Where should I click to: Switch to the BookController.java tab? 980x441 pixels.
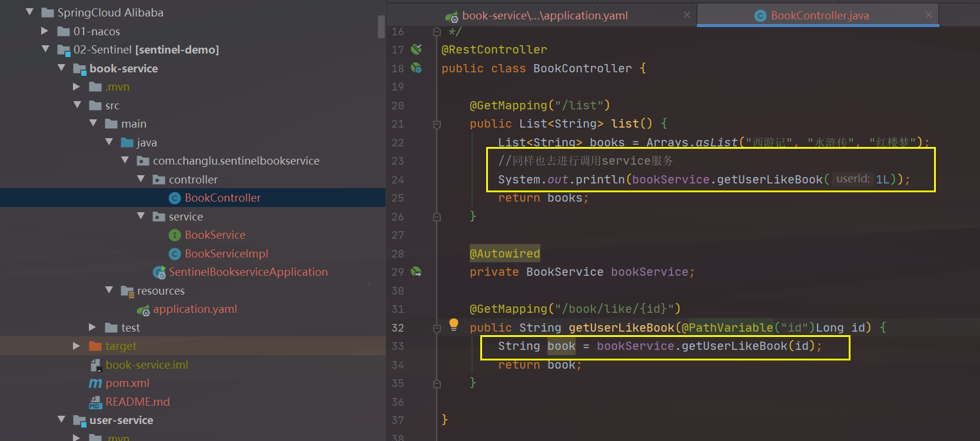point(819,16)
